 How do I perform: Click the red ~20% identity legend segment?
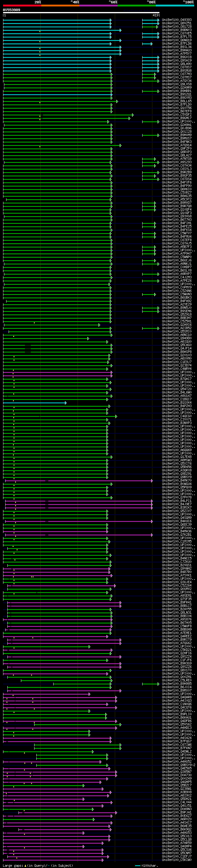tap(22, 6)
